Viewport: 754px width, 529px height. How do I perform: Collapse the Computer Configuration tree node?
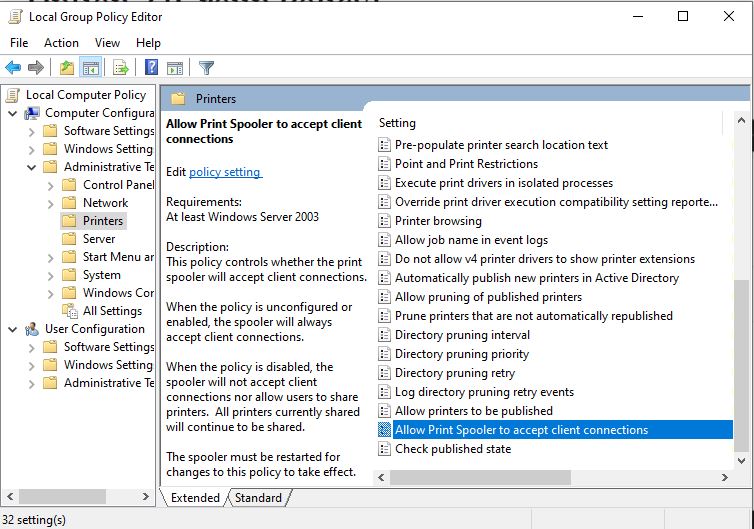(x=13, y=113)
